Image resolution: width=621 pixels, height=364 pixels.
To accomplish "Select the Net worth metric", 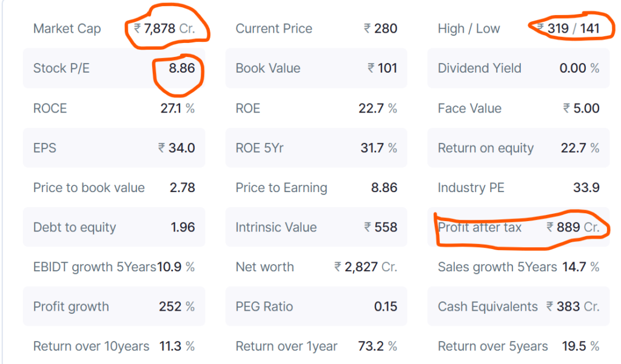I will coord(316,267).
